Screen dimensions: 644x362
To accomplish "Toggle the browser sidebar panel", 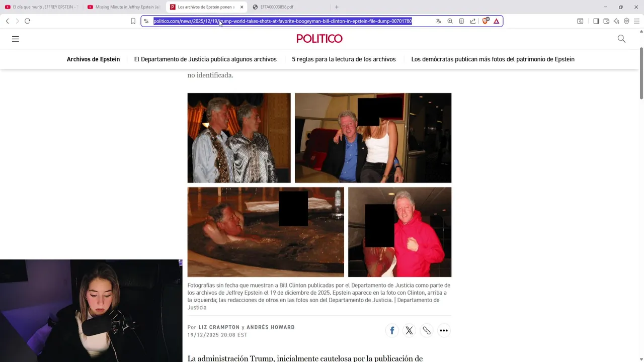I will [596, 21].
